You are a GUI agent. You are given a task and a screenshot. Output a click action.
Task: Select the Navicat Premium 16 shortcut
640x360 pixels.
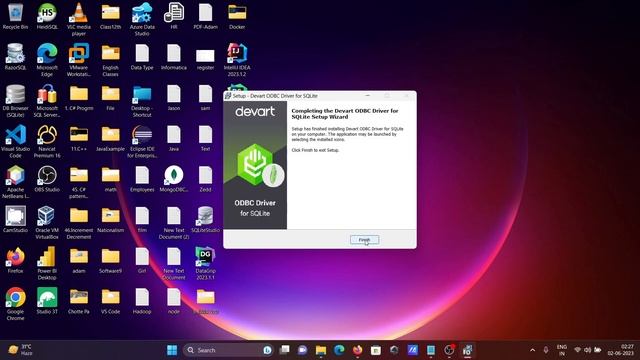click(x=47, y=141)
